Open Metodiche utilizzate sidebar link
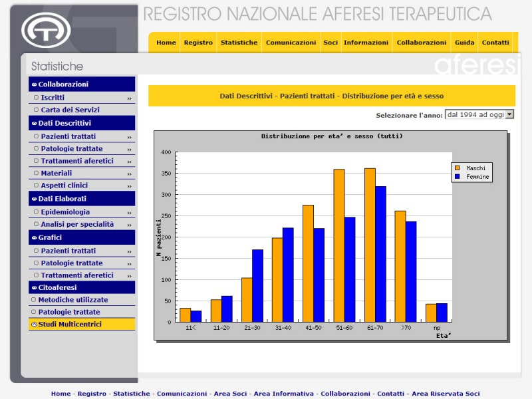Viewport: 532px width, 399px height. (73, 300)
